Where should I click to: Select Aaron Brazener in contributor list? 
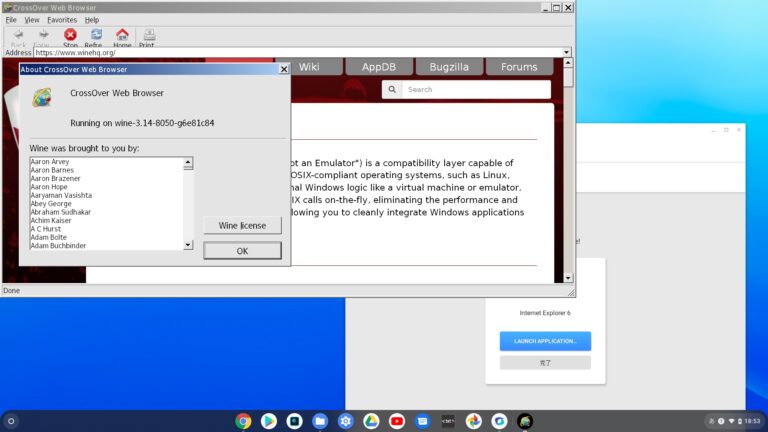pyautogui.click(x=55, y=178)
